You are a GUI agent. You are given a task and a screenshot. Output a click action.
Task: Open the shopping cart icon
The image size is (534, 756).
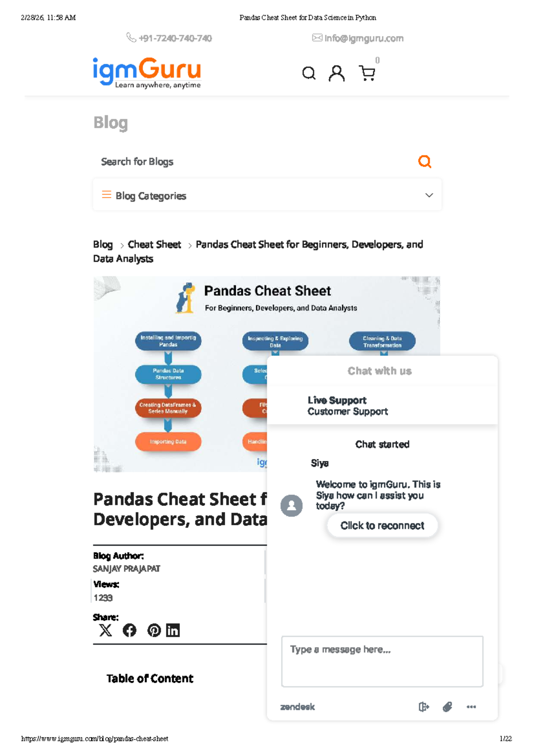point(367,73)
